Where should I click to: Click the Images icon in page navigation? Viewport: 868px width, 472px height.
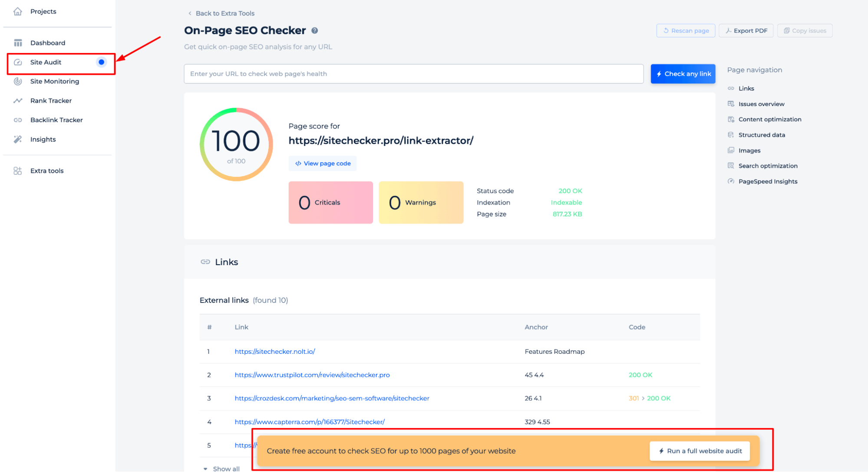(x=731, y=150)
